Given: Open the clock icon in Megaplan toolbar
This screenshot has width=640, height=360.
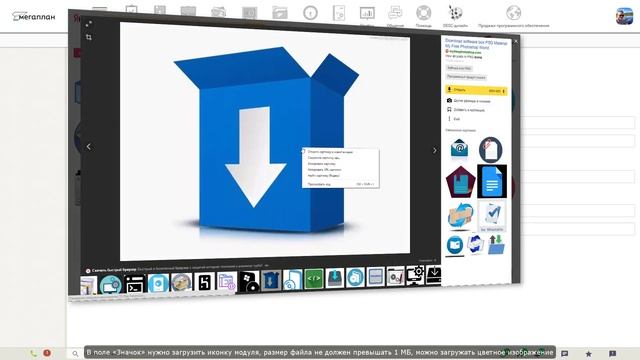Looking at the screenshot, I should [x=310, y=13].
